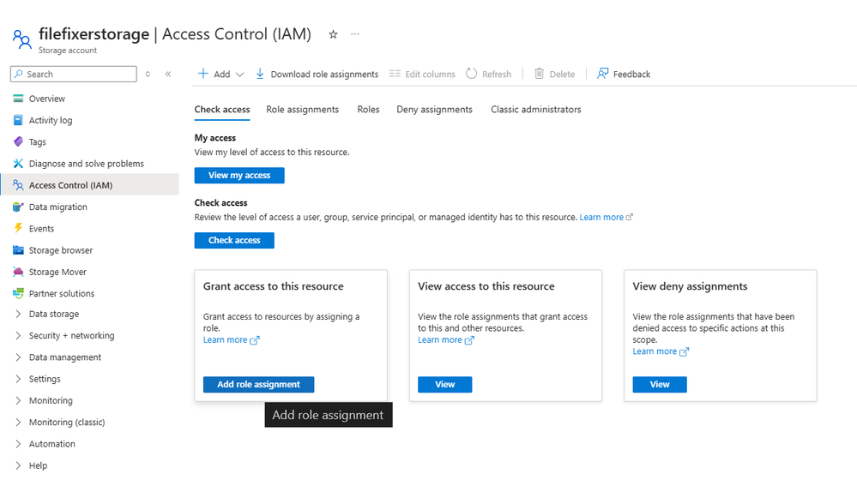Select Storage browser text in sidebar

pos(61,250)
